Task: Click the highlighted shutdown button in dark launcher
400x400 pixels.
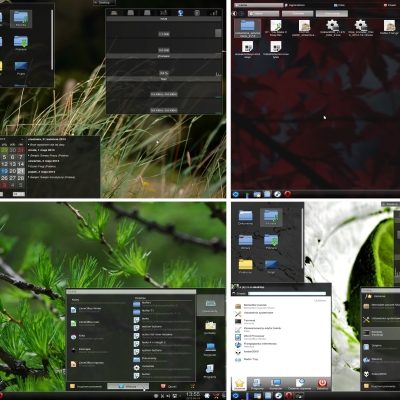Action: (x=128, y=386)
